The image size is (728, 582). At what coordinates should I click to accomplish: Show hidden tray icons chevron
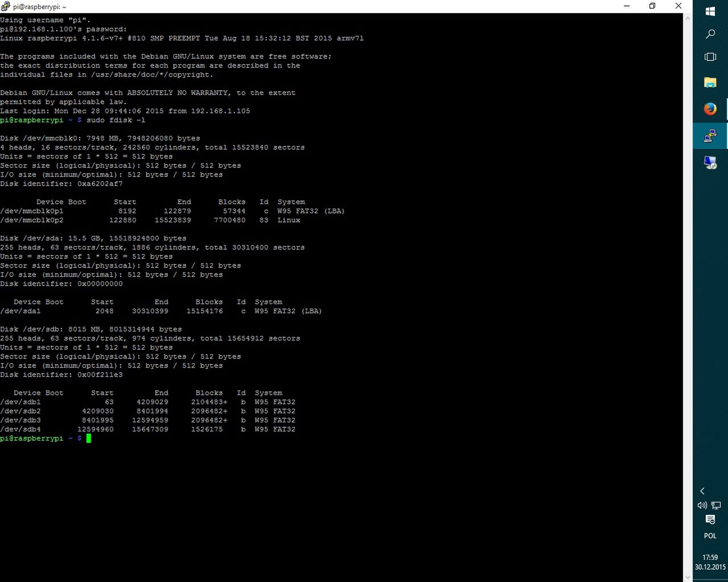(x=702, y=491)
